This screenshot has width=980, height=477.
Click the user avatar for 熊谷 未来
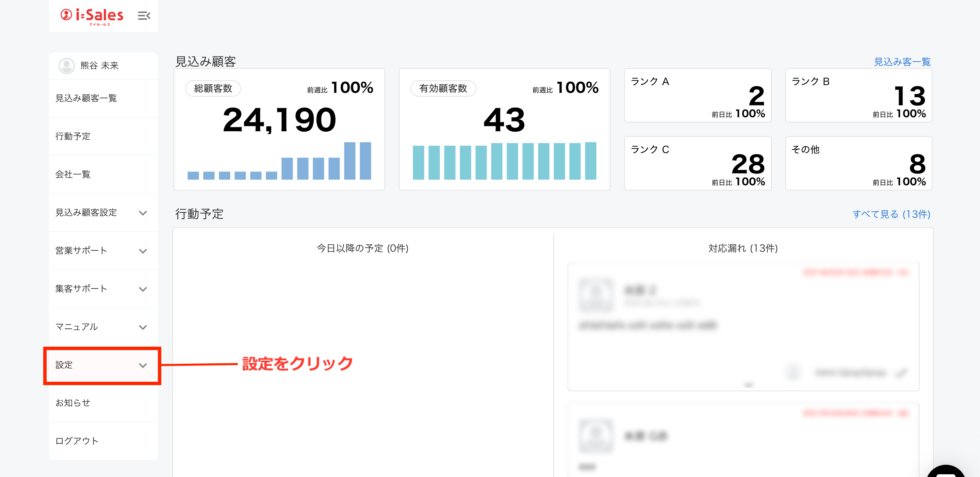pos(67,66)
